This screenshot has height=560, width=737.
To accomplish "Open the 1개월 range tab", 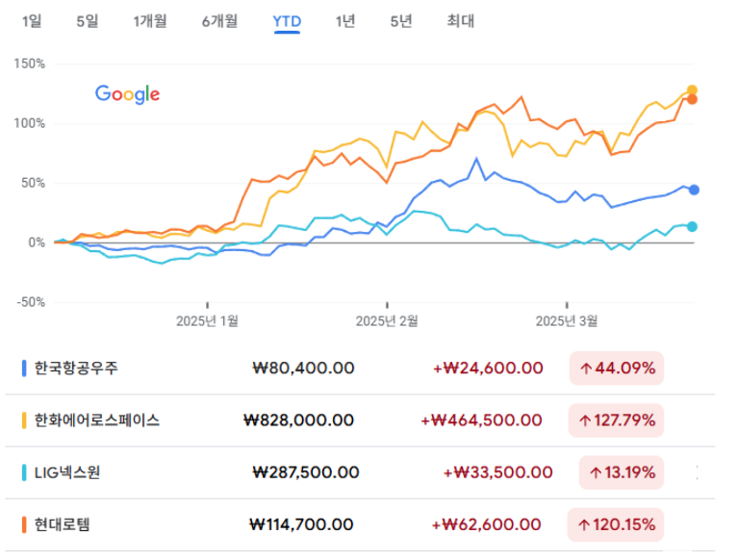I will [150, 21].
